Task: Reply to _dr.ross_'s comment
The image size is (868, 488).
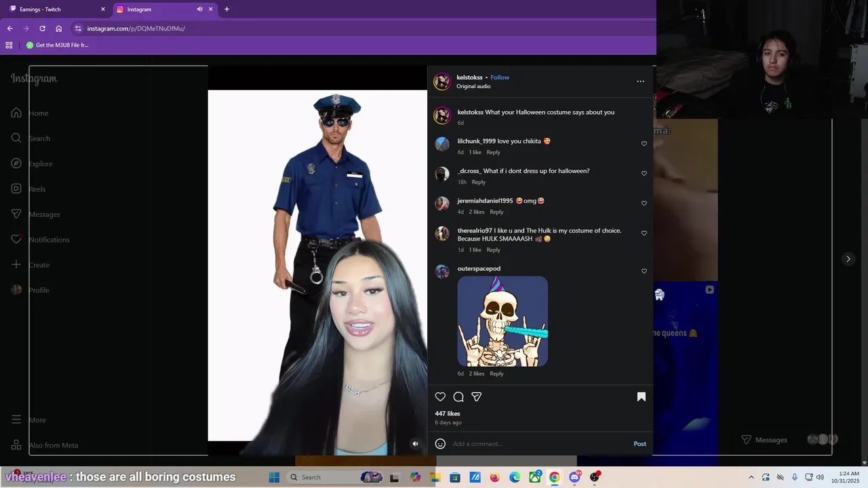Action: pos(479,182)
